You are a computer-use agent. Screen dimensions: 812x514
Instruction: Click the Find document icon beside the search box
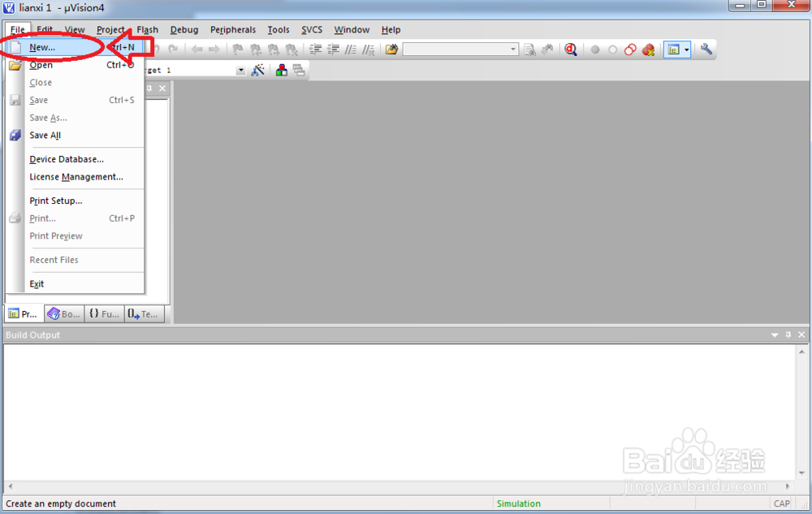tap(529, 50)
